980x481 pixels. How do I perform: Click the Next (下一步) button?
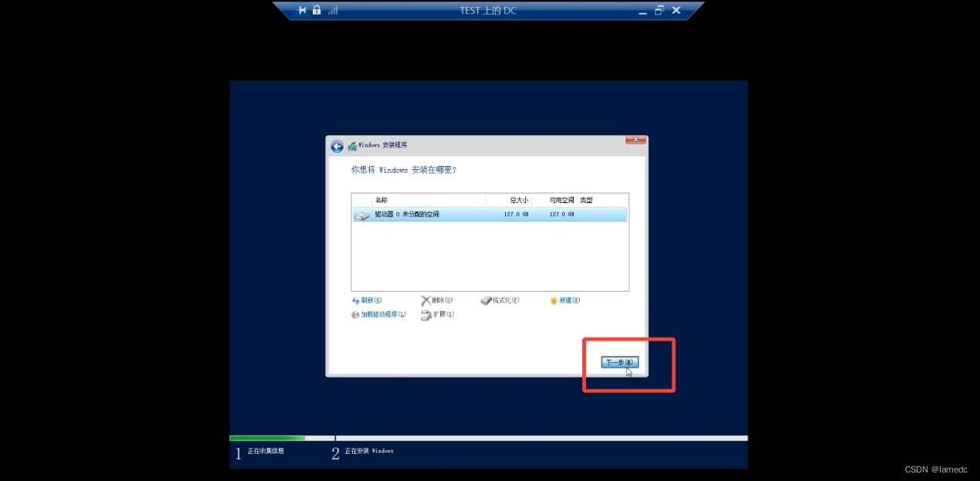(x=619, y=362)
